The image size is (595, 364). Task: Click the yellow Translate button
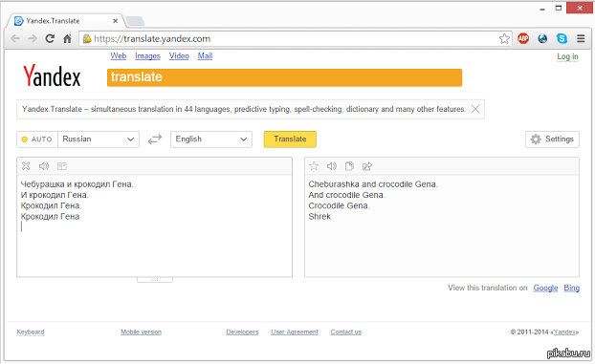(290, 139)
